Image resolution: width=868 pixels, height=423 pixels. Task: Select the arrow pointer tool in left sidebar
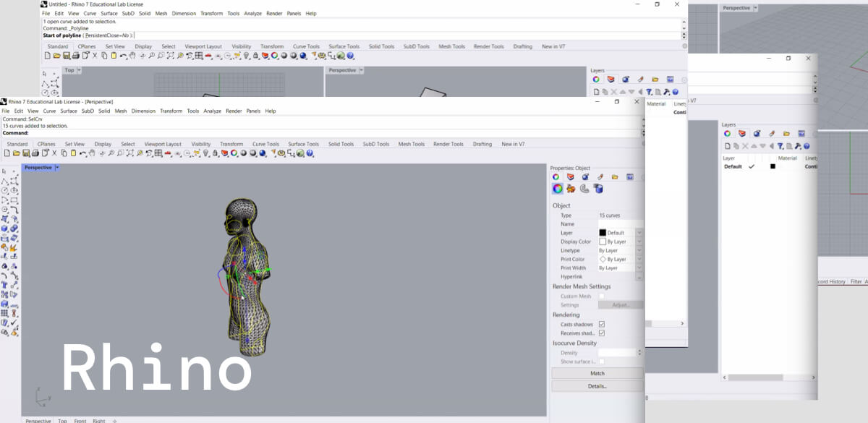coord(4,171)
